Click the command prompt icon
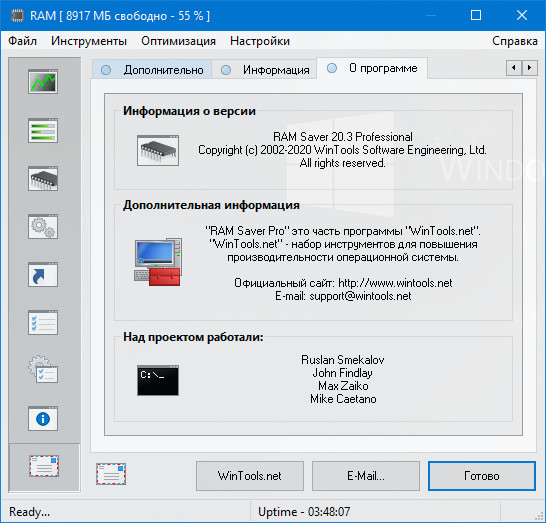This screenshot has width=546, height=523. (158, 380)
